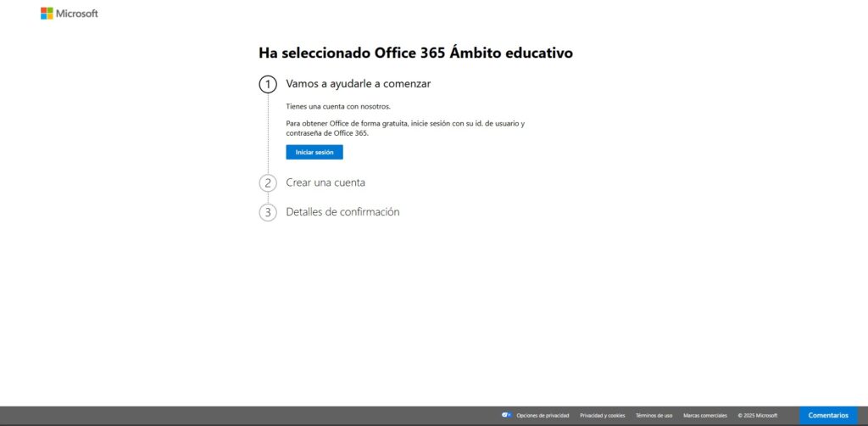Click the Microsoft logo
Image resolution: width=868 pixels, height=426 pixels.
point(70,14)
